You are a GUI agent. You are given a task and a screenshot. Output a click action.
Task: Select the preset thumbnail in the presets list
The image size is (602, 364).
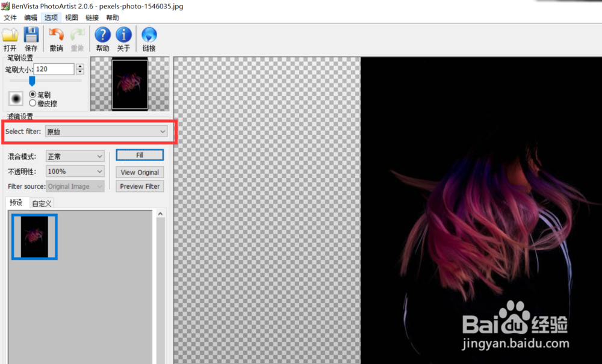tap(34, 236)
